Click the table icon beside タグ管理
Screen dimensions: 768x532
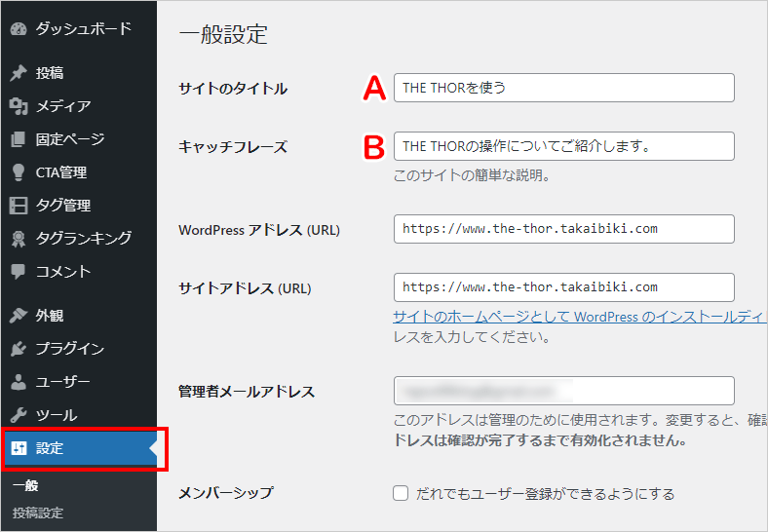pos(19,206)
